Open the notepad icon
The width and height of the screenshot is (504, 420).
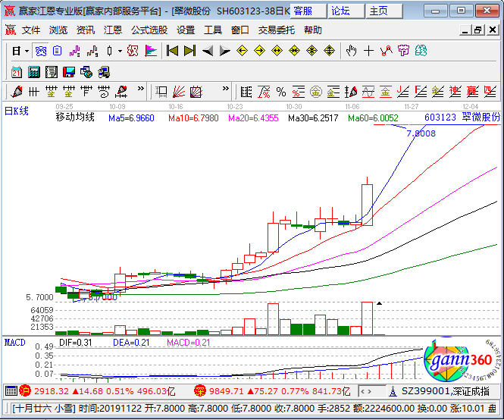click(x=52, y=72)
